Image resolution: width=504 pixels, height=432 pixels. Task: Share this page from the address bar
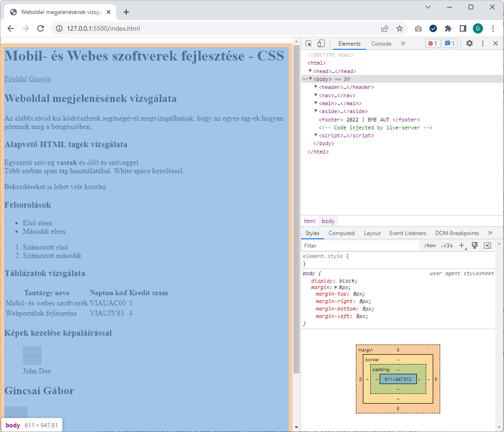coord(385,28)
